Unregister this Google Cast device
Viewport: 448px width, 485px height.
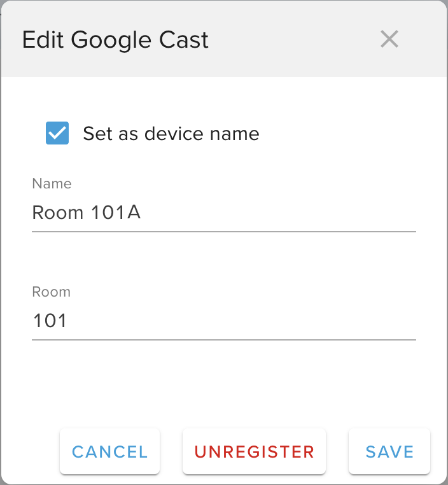(x=254, y=452)
